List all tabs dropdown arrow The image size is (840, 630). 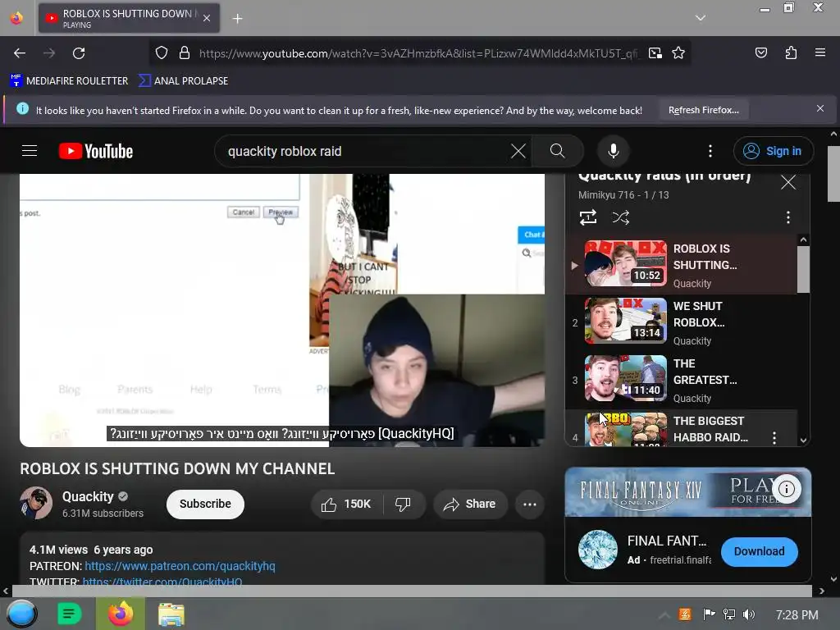(701, 18)
